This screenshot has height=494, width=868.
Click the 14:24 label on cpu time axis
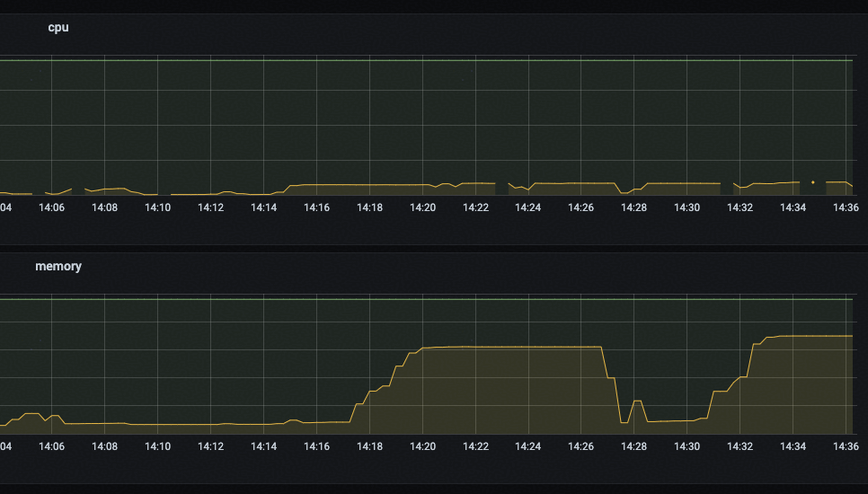coord(528,207)
